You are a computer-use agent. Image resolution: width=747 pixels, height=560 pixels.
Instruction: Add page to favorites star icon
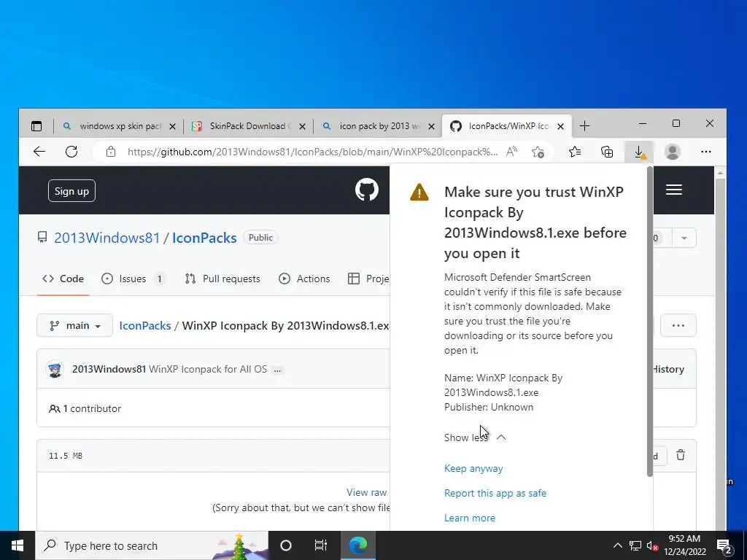538,152
